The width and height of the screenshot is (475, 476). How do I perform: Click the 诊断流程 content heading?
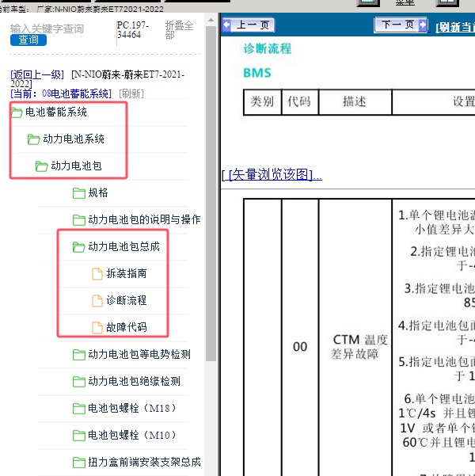click(268, 48)
